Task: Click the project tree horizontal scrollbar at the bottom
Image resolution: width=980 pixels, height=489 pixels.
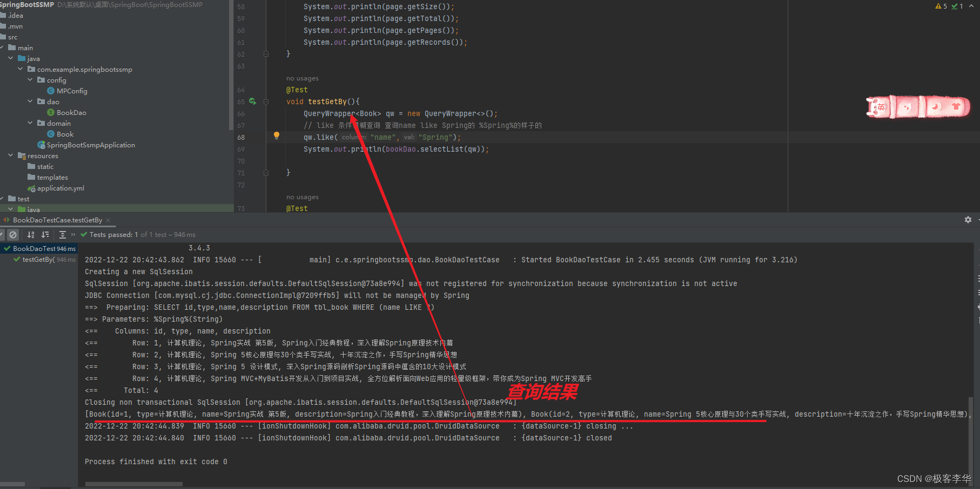Action: tap(12, 484)
